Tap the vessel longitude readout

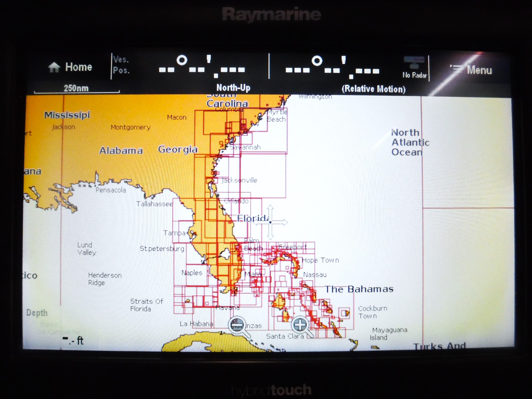point(332,67)
